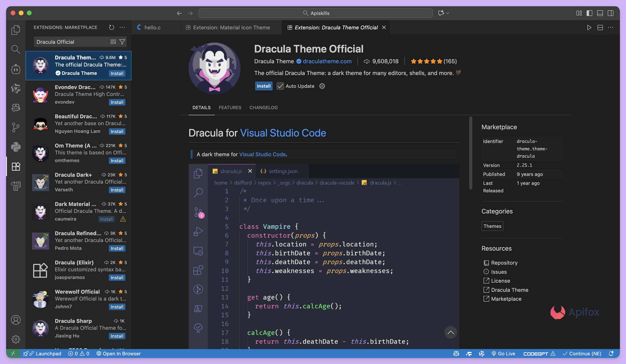Click the Dracula Official search input field

pos(70,42)
